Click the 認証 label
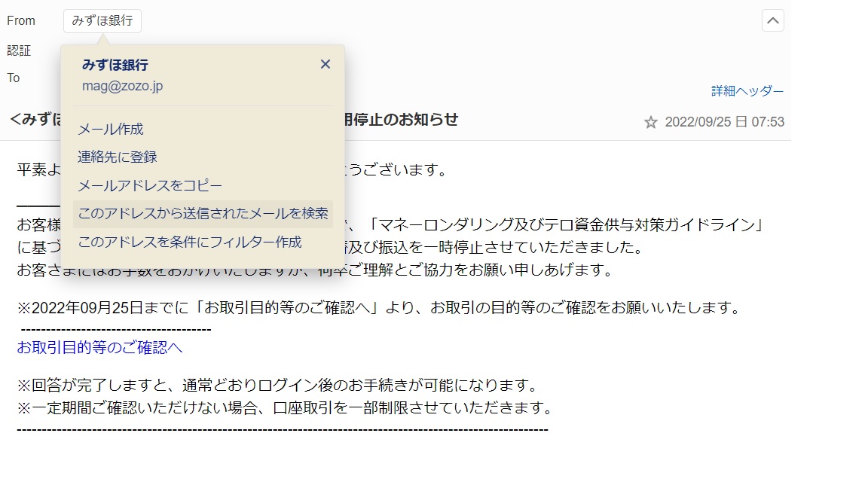 click(19, 51)
